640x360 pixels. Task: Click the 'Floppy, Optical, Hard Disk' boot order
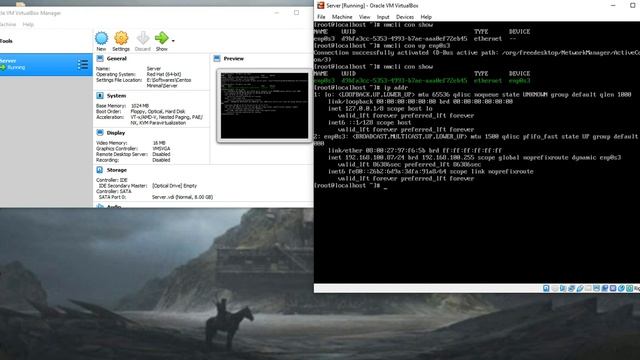pos(158,111)
